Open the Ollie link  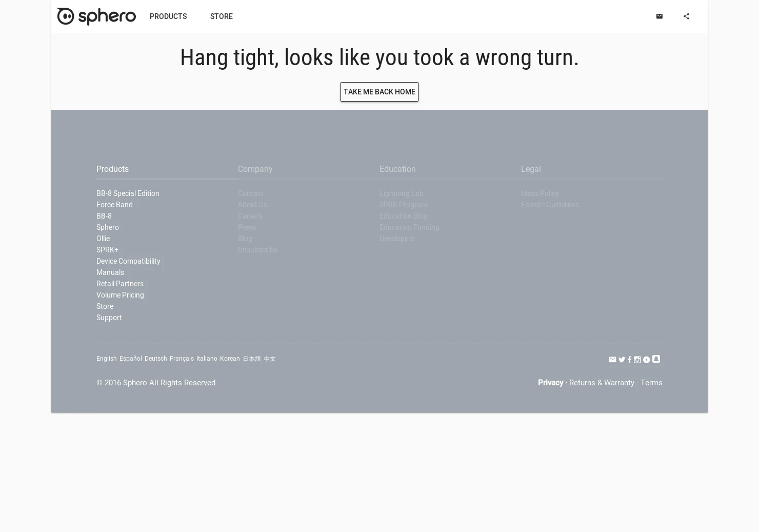[x=103, y=239]
